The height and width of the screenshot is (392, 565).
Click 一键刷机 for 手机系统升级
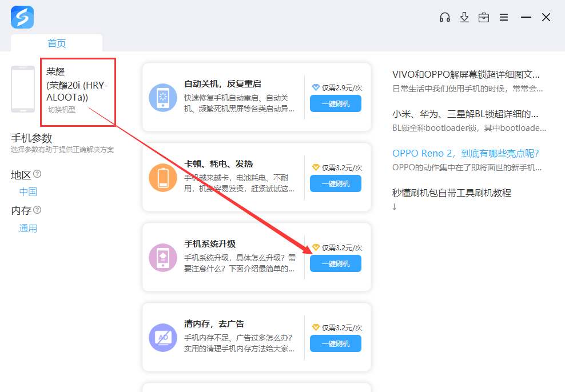coord(336,263)
